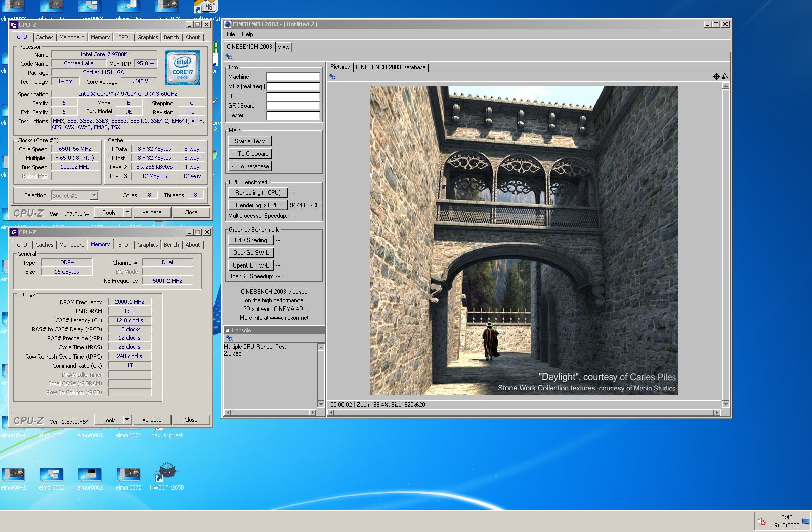812x532 pixels.
Task: Click the rendered Daylight picture
Action: click(524, 241)
